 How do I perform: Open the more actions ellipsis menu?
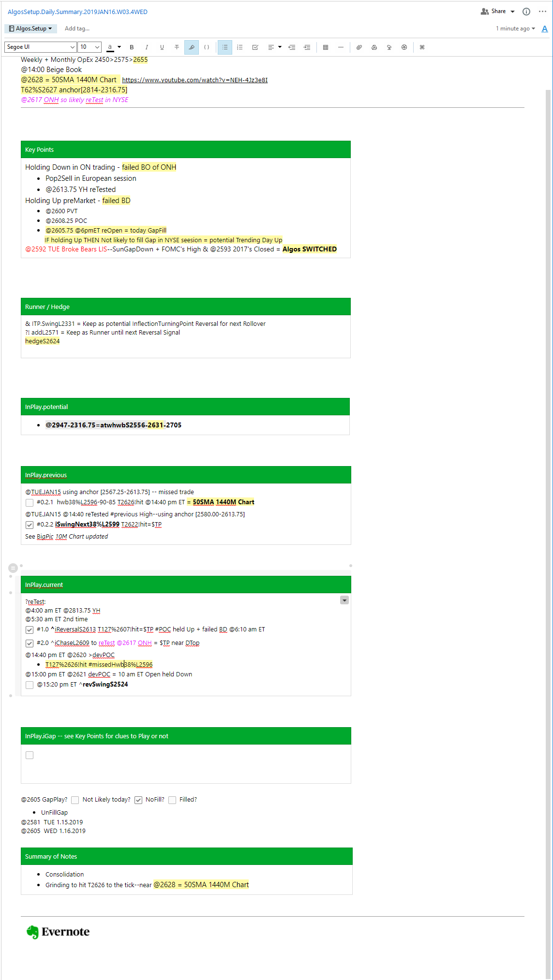coord(542,12)
